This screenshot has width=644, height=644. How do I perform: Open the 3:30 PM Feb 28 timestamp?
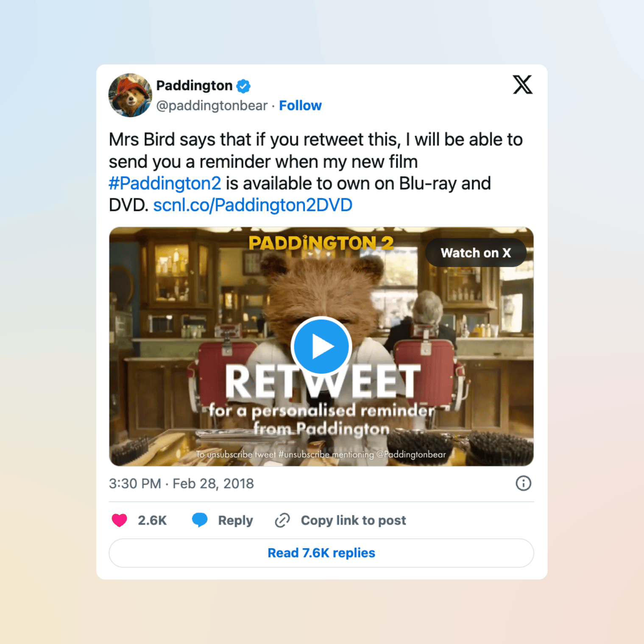[x=181, y=483]
